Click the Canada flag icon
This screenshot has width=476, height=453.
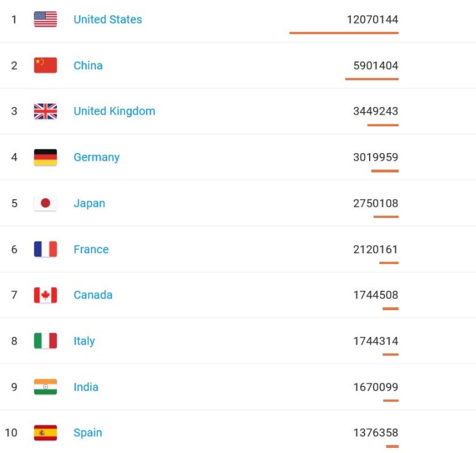point(45,295)
